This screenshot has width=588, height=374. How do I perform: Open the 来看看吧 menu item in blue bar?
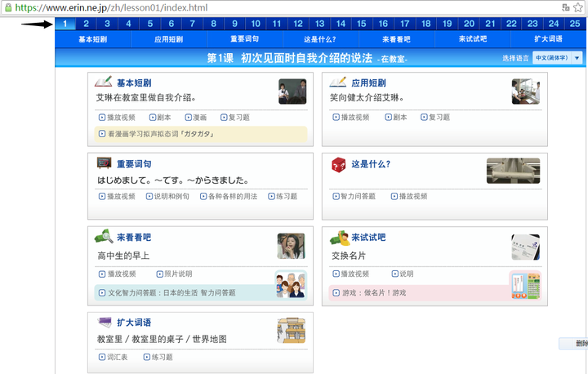point(396,39)
